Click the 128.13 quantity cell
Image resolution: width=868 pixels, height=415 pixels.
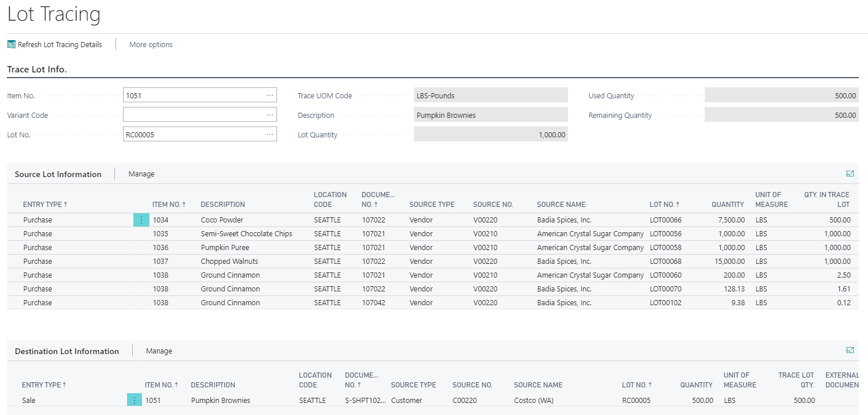click(x=734, y=289)
